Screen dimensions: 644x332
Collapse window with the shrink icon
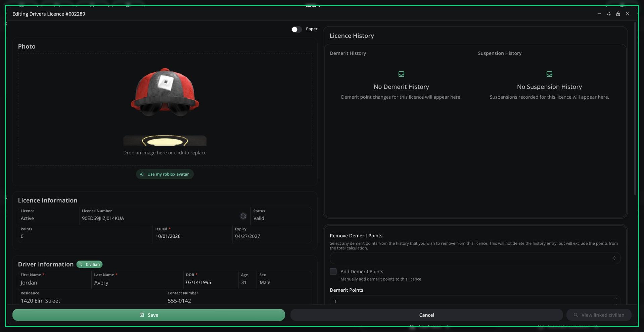point(609,14)
